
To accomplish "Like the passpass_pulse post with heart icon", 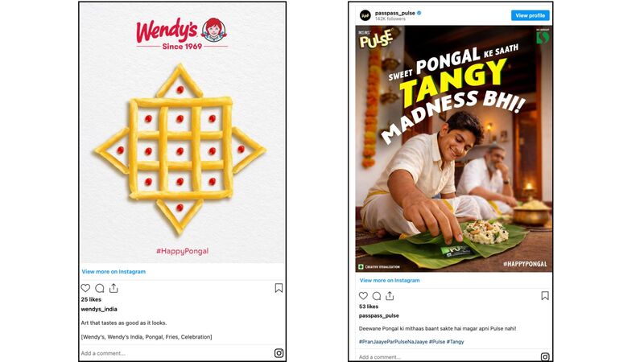I will [363, 295].
